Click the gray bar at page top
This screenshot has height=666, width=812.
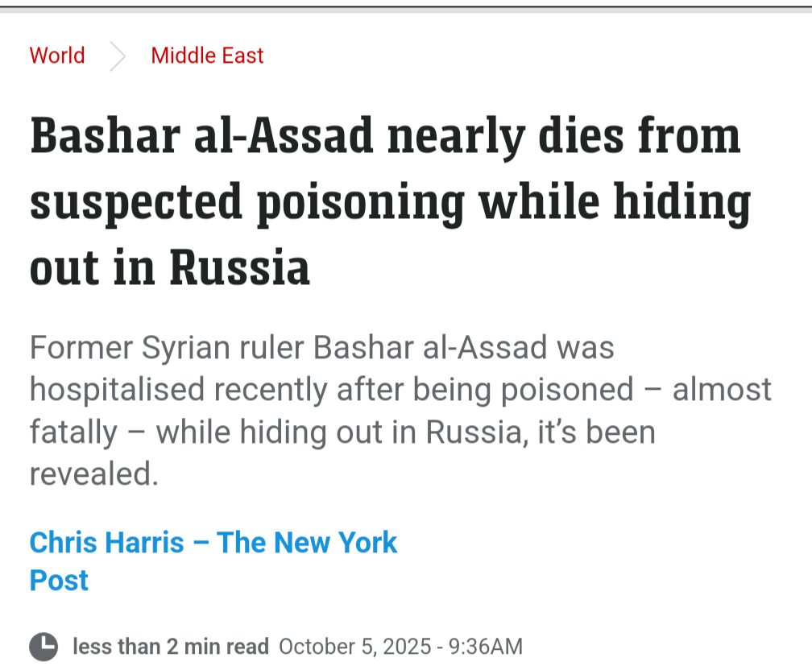pyautogui.click(x=406, y=9)
